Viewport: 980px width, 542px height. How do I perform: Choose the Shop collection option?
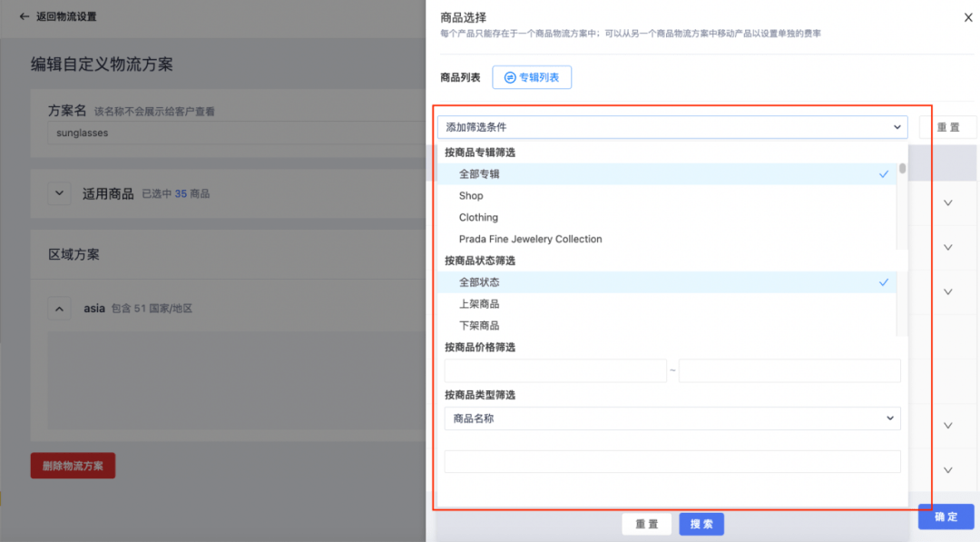point(471,196)
